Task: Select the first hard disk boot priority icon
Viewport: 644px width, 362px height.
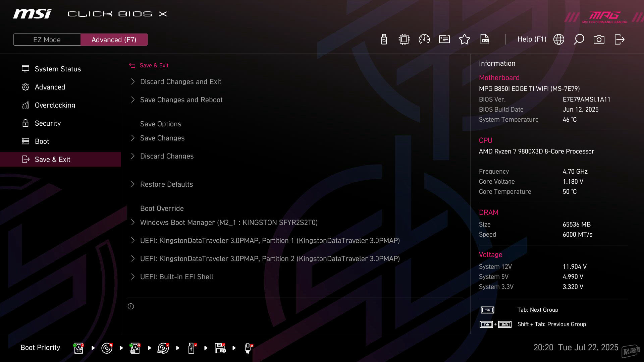Action: [79, 348]
